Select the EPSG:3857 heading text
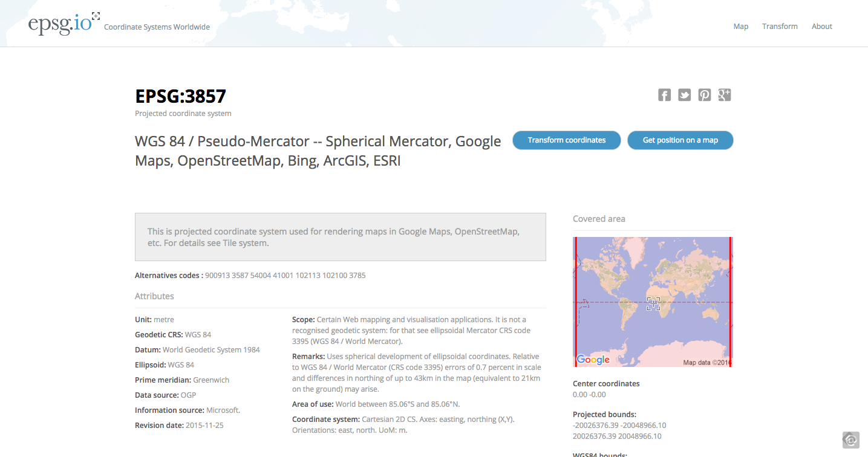 [181, 96]
